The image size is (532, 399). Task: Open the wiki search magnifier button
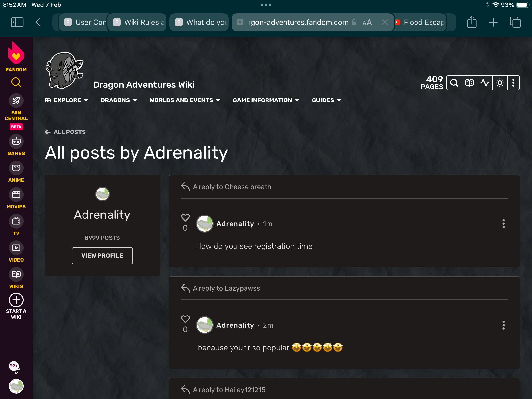point(454,83)
